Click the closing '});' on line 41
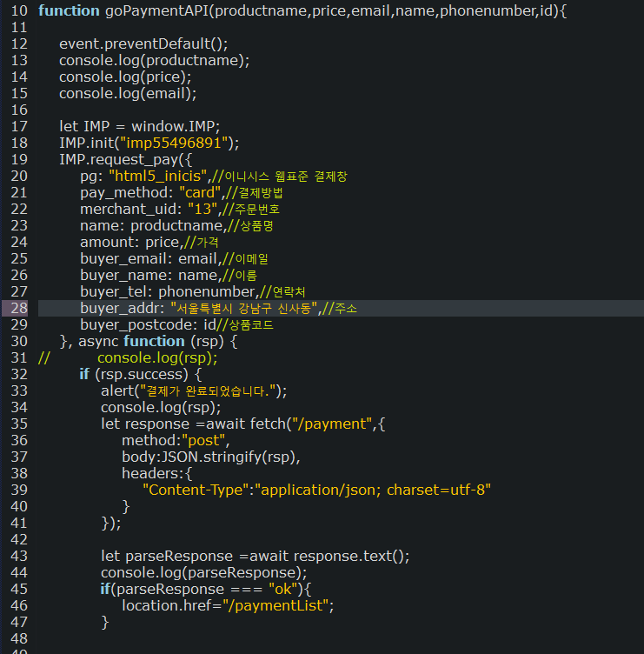644x654 pixels. pyautogui.click(x=111, y=523)
